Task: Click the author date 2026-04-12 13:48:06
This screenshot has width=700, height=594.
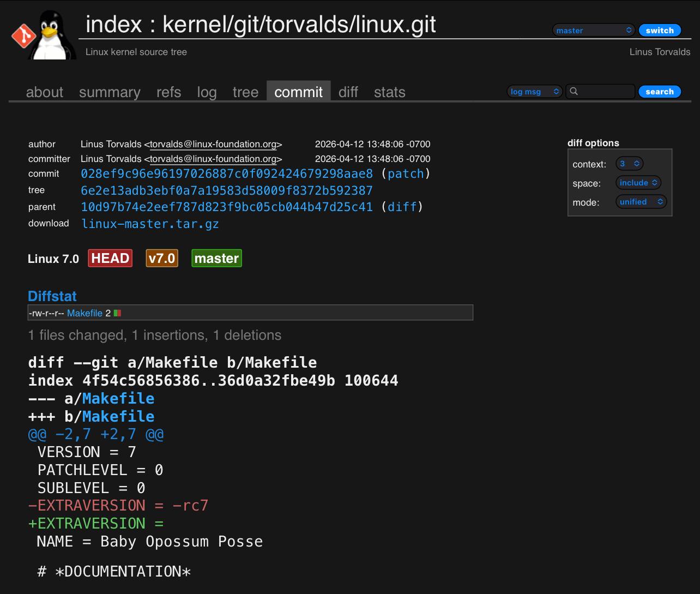Action: pyautogui.click(x=373, y=145)
